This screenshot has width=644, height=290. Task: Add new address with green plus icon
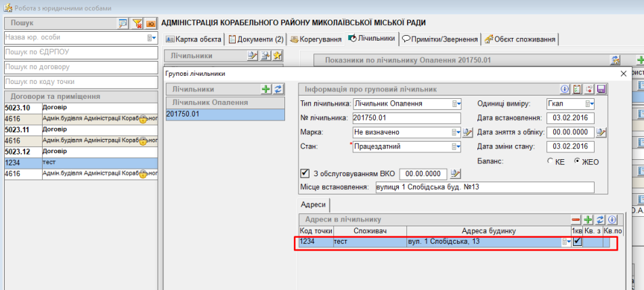[x=588, y=220]
